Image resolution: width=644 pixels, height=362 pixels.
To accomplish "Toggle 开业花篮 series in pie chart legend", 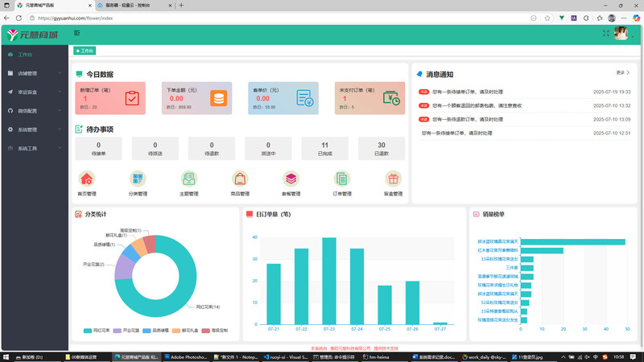I will pos(126,331).
